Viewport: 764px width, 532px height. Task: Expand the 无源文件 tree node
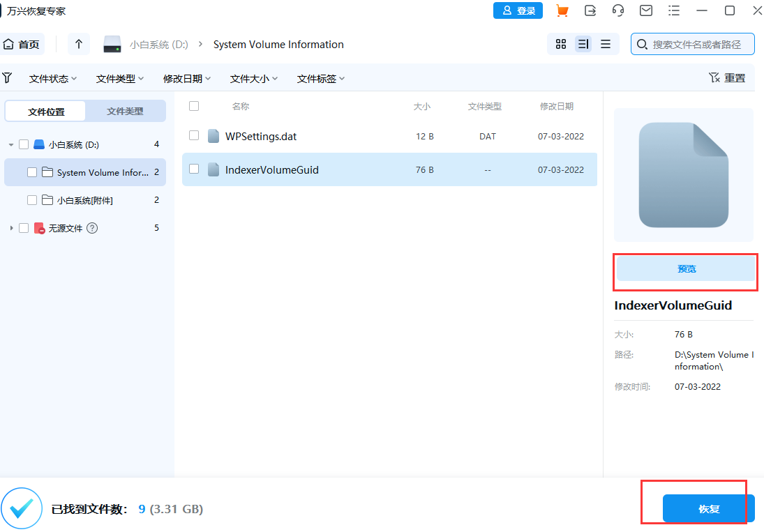tap(11, 228)
